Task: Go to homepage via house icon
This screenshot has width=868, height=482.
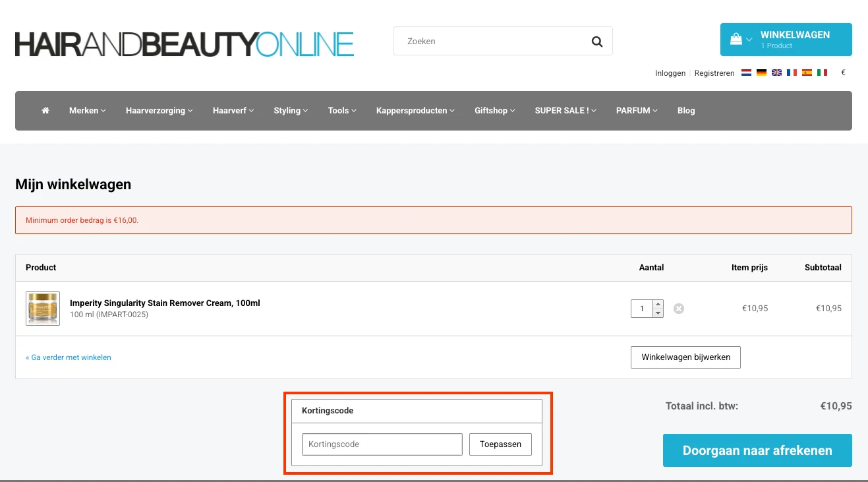Action: (x=45, y=111)
